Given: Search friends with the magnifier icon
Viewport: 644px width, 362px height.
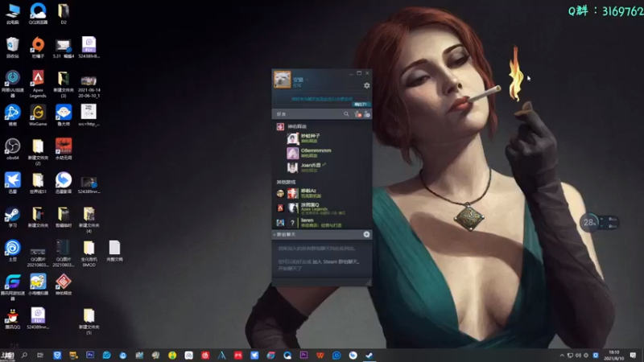Looking at the screenshot, I should coord(346,114).
